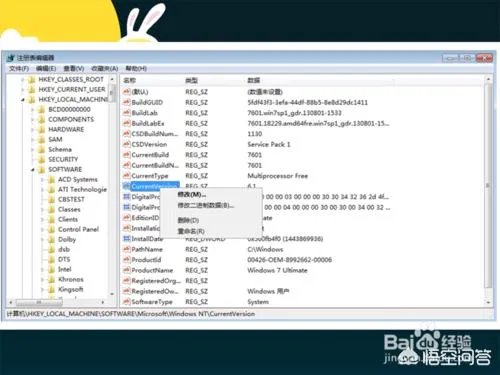The width and height of the screenshot is (500, 375).
Task: Select the Clients key in tree
Action: point(68,219)
